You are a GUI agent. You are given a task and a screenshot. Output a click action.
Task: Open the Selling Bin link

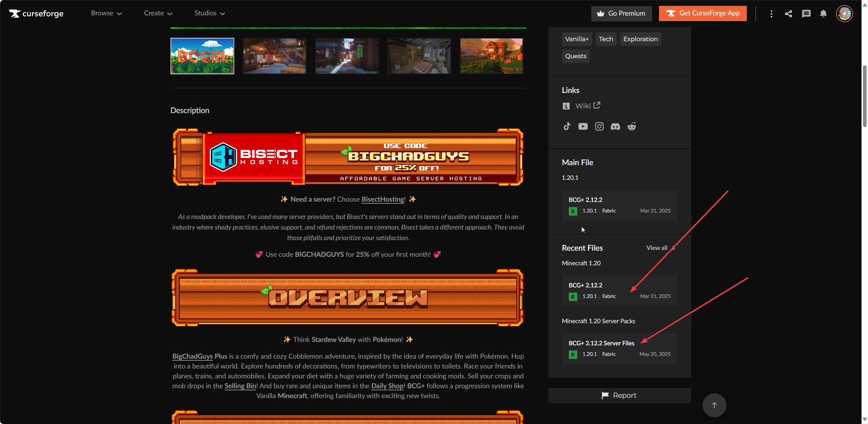click(240, 386)
